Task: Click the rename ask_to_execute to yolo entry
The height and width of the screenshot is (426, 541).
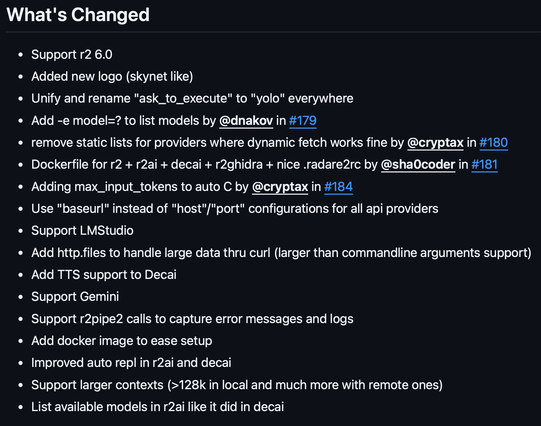Action: point(192,99)
